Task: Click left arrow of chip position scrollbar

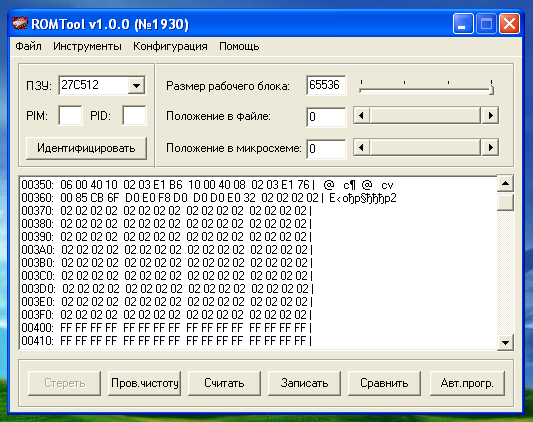Action: [x=362, y=148]
